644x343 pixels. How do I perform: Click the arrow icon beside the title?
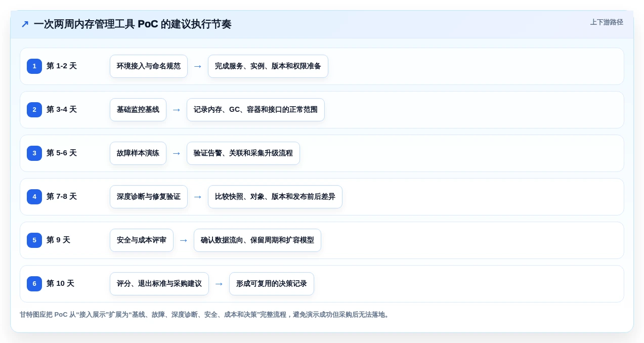[x=25, y=24]
